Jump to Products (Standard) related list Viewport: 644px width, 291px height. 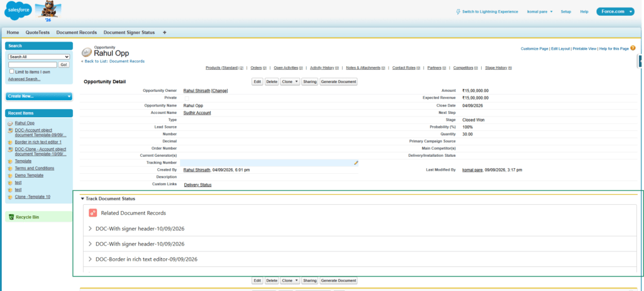pyautogui.click(x=225, y=67)
